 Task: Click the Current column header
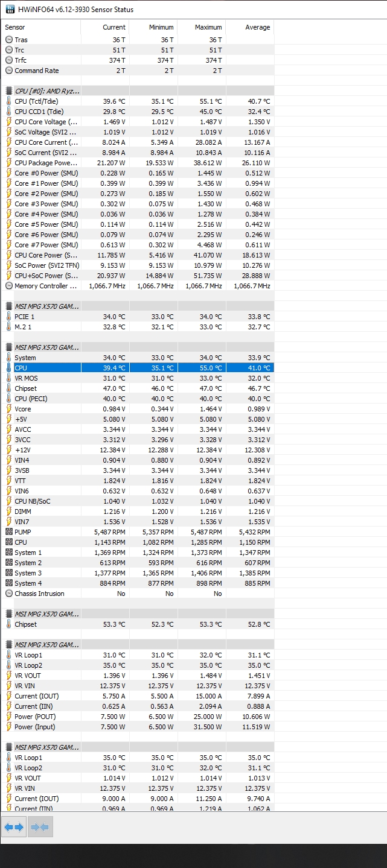pos(105,27)
